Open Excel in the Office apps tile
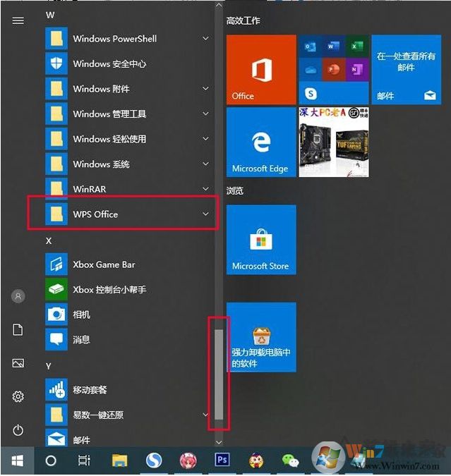451x476 pixels. [357, 47]
